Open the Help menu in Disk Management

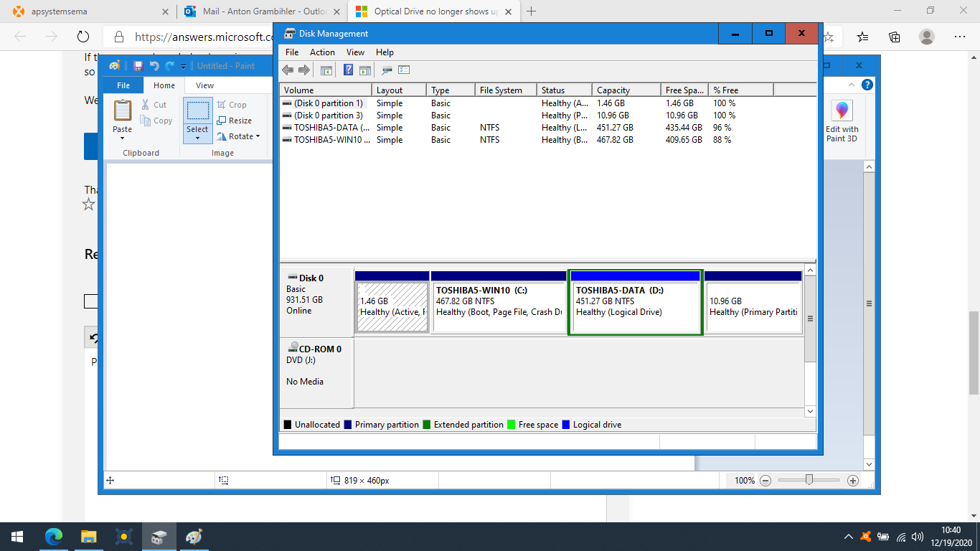coord(385,52)
